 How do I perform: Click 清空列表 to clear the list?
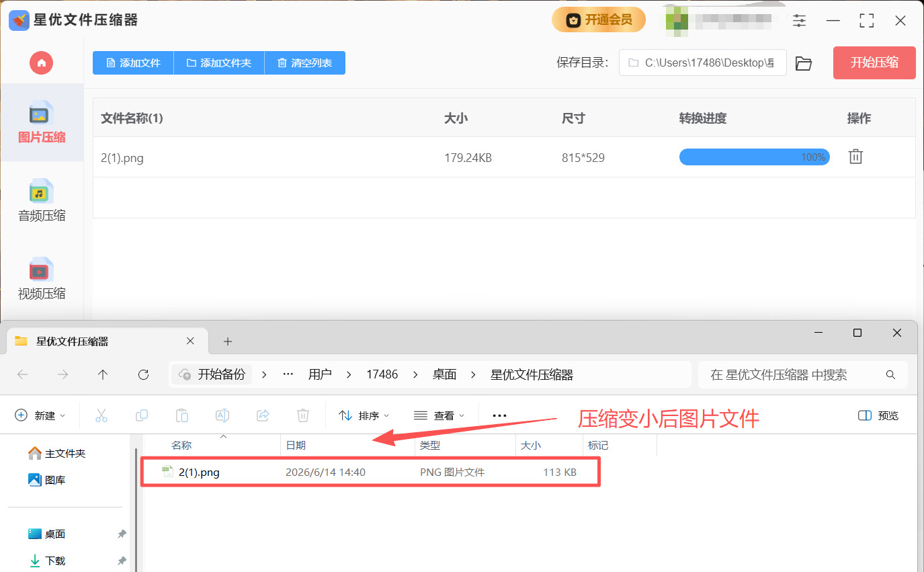coord(305,63)
